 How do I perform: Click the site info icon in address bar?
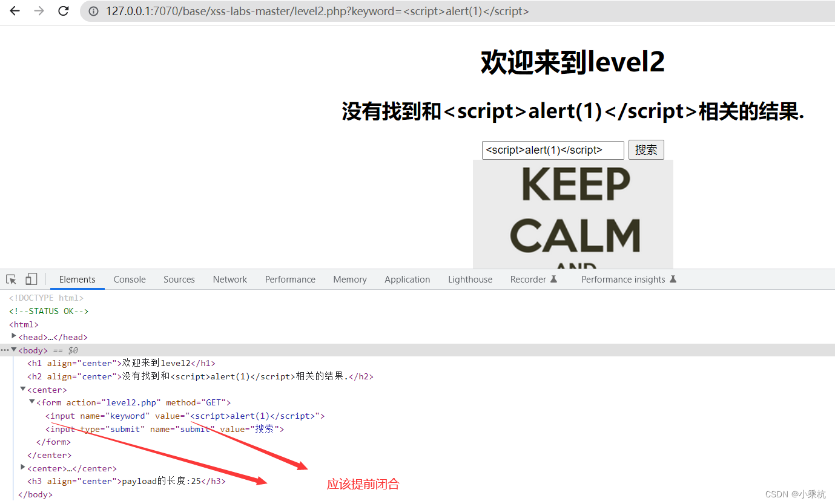[93, 11]
